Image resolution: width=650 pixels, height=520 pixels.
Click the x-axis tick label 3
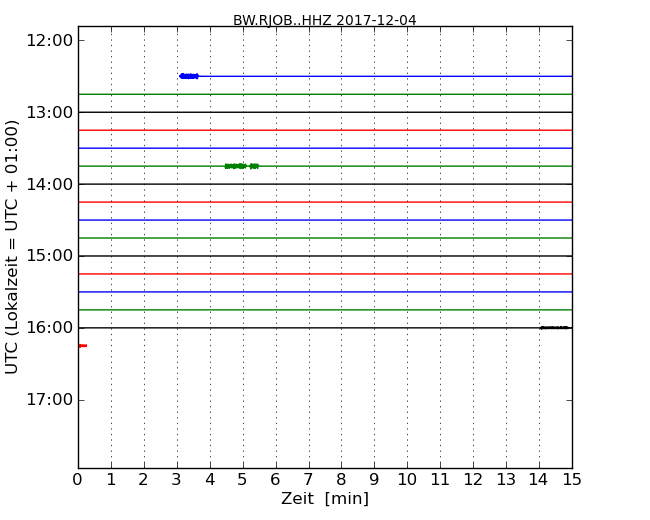coord(177,480)
